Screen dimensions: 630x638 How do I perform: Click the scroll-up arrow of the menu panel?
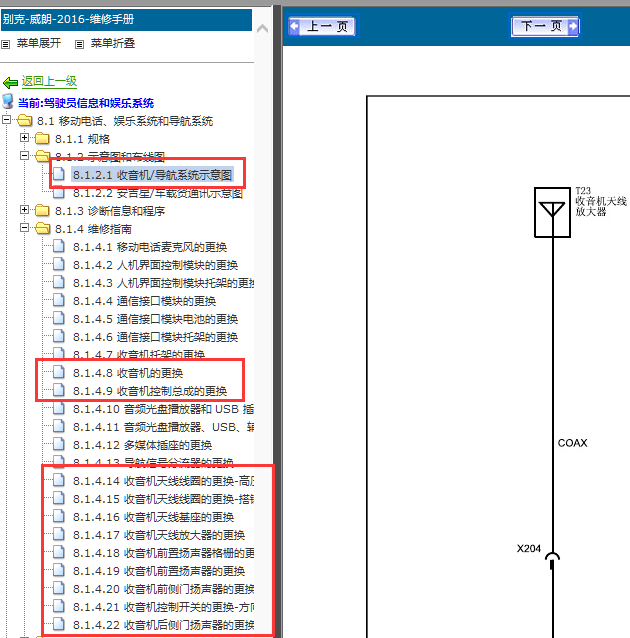pyautogui.click(x=262, y=28)
